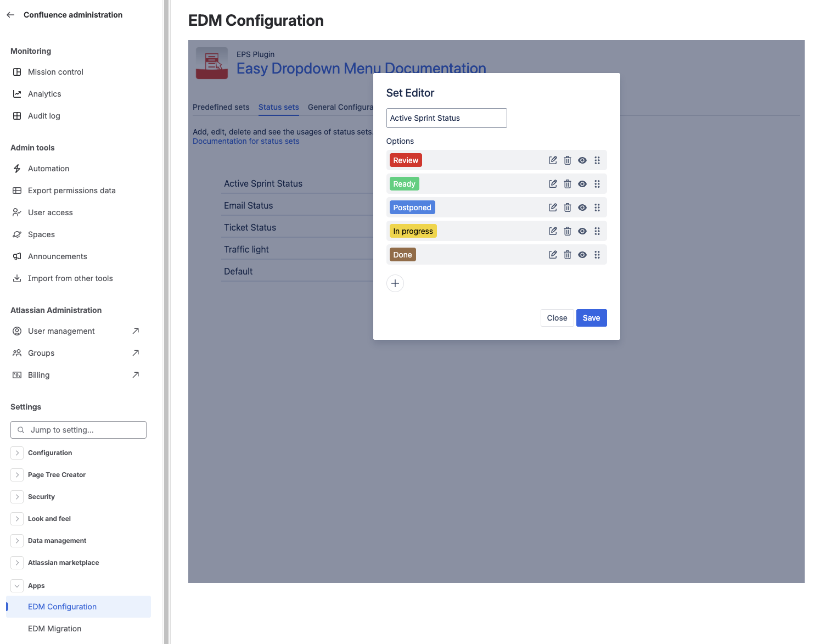Select EDM Configuration in sidebar

point(78,607)
